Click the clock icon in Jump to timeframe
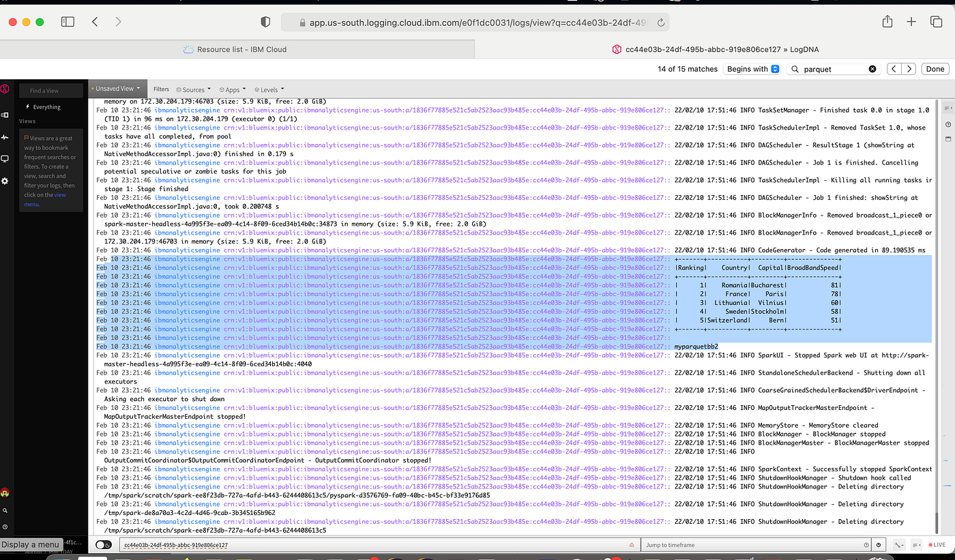955x560 pixels. (866, 545)
